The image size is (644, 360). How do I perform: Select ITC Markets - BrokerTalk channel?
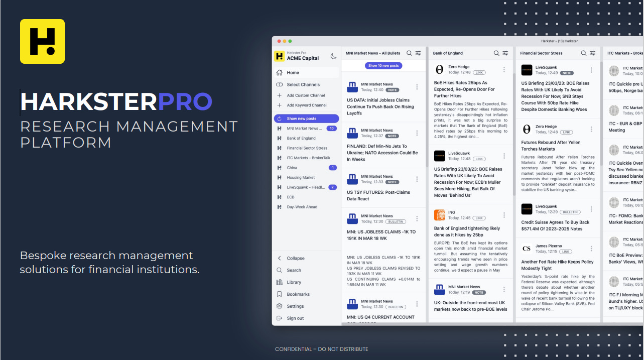pyautogui.click(x=307, y=158)
